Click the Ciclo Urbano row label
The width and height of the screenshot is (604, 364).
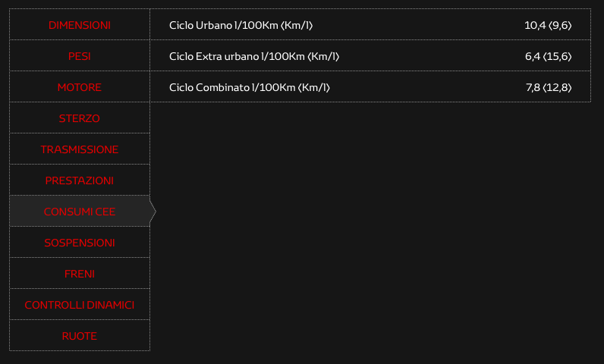241,26
